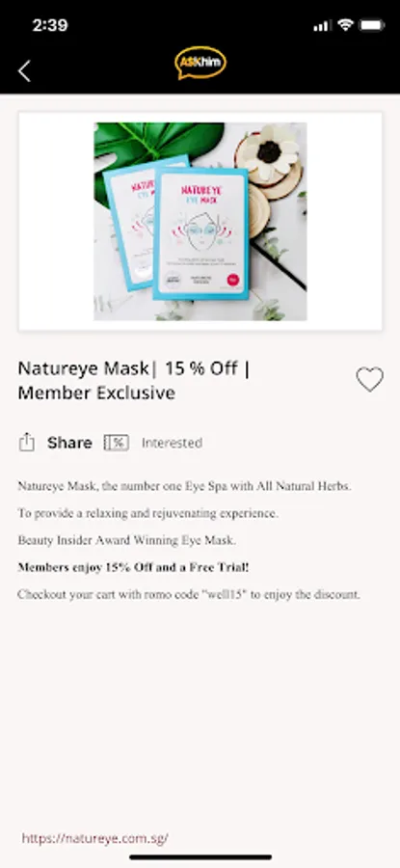400x868 pixels.
Task: Favorite the offer with heart icon
Action: [x=369, y=380]
